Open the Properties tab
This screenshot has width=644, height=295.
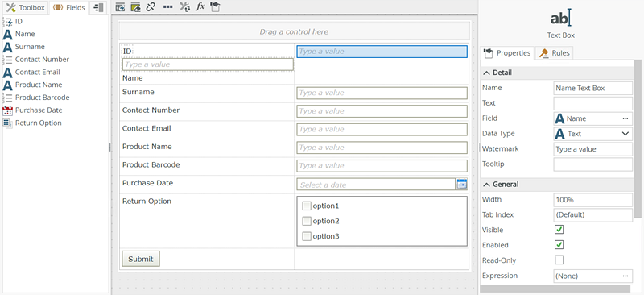click(507, 53)
